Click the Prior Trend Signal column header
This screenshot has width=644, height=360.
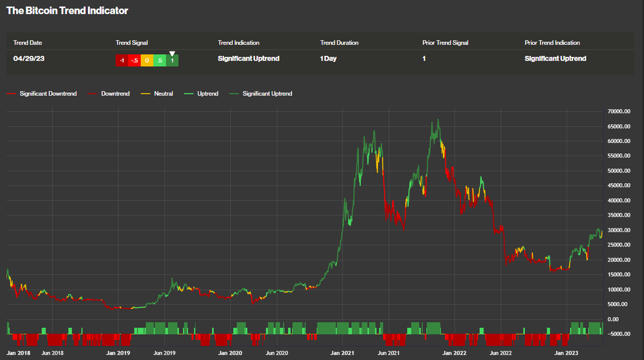[445, 42]
